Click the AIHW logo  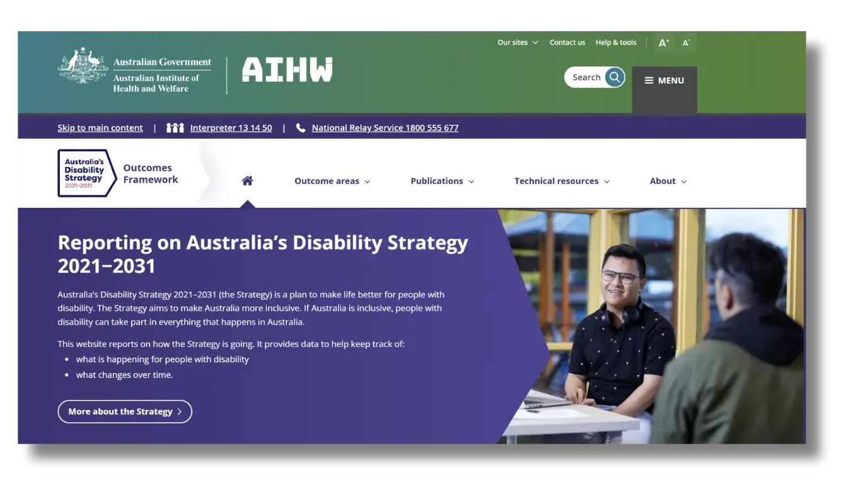pos(287,70)
